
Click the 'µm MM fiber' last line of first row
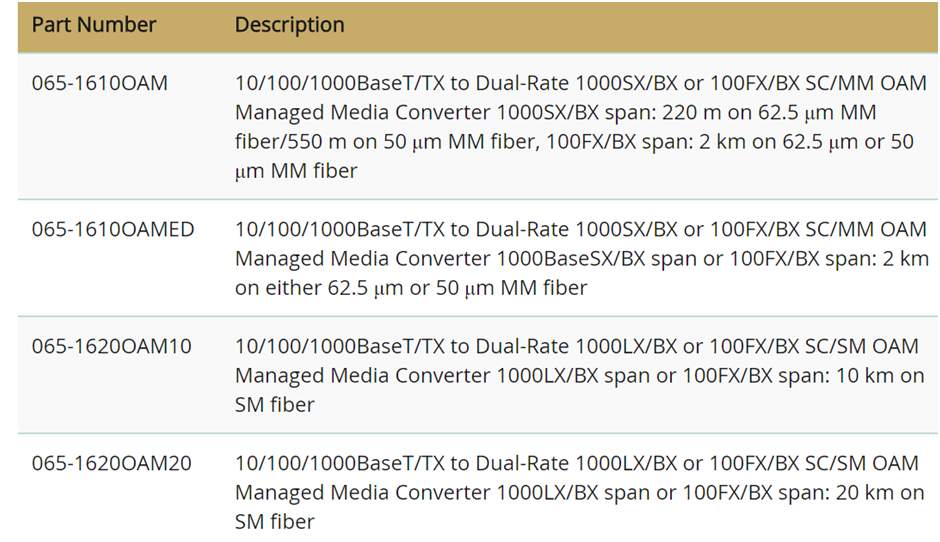pos(296,171)
